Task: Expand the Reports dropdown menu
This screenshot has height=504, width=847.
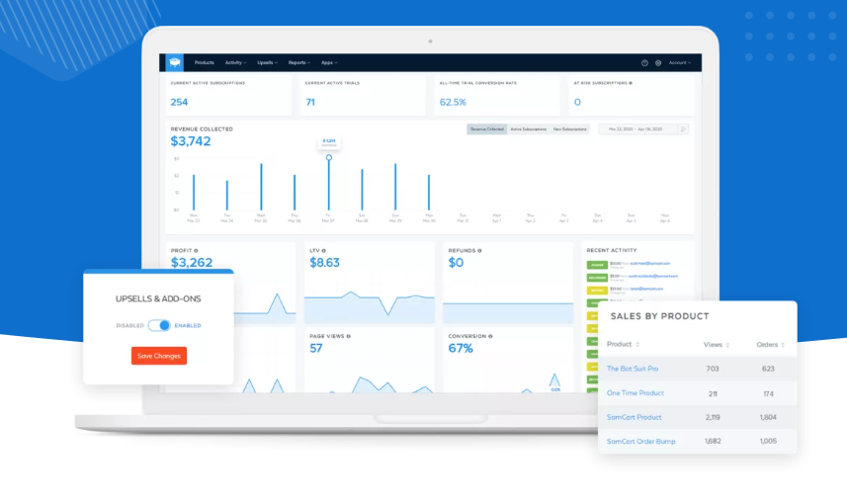Action: click(298, 62)
